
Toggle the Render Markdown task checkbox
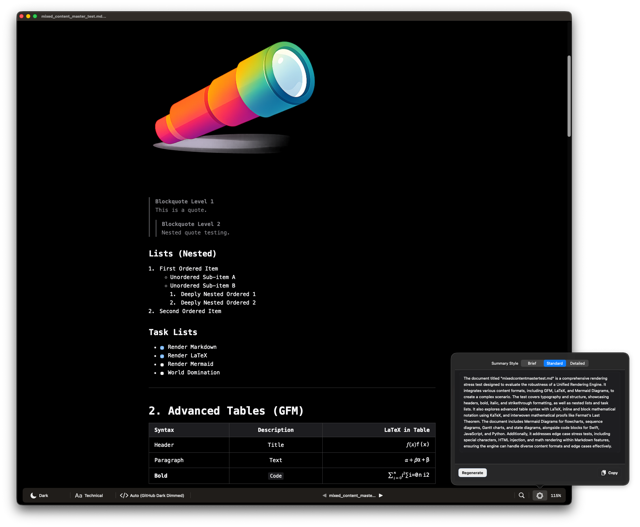(x=162, y=348)
